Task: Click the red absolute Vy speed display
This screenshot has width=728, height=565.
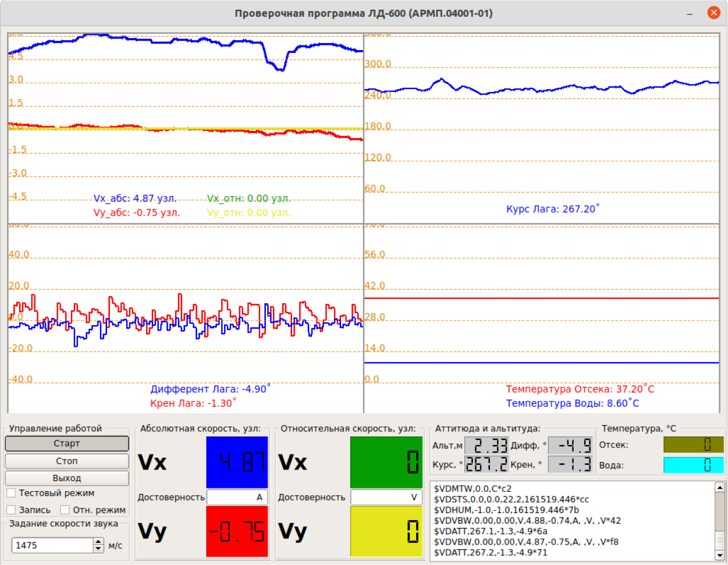Action: 237,531
